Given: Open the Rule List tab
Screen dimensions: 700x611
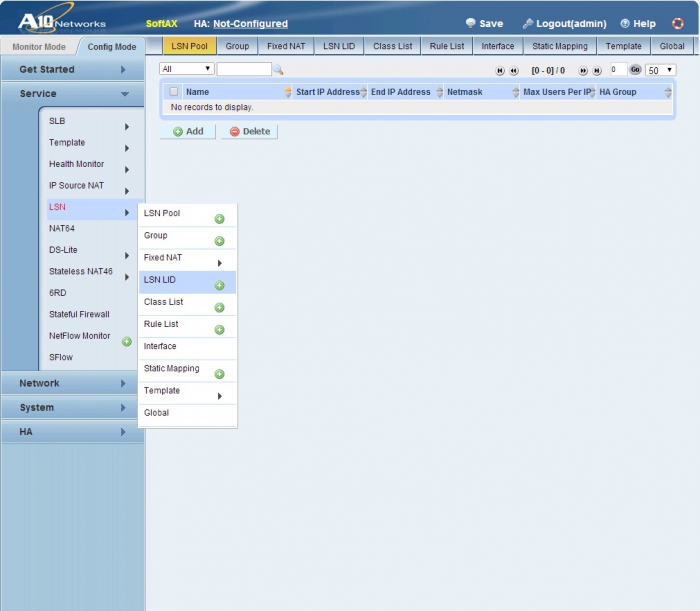Looking at the screenshot, I should tap(447, 46).
